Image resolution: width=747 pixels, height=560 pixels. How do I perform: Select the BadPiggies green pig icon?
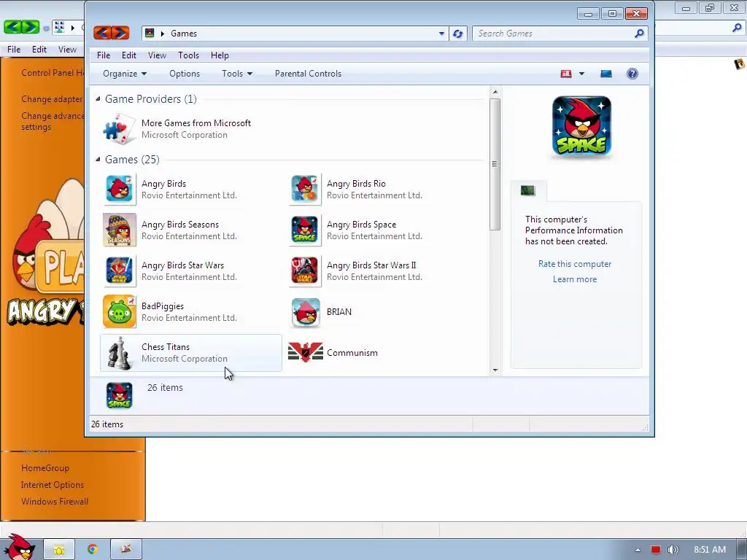click(119, 311)
